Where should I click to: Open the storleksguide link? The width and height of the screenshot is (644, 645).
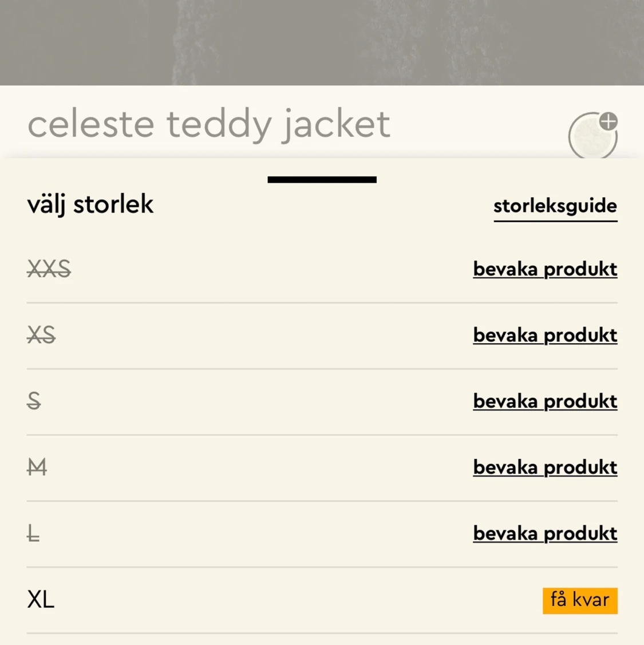coord(555,206)
